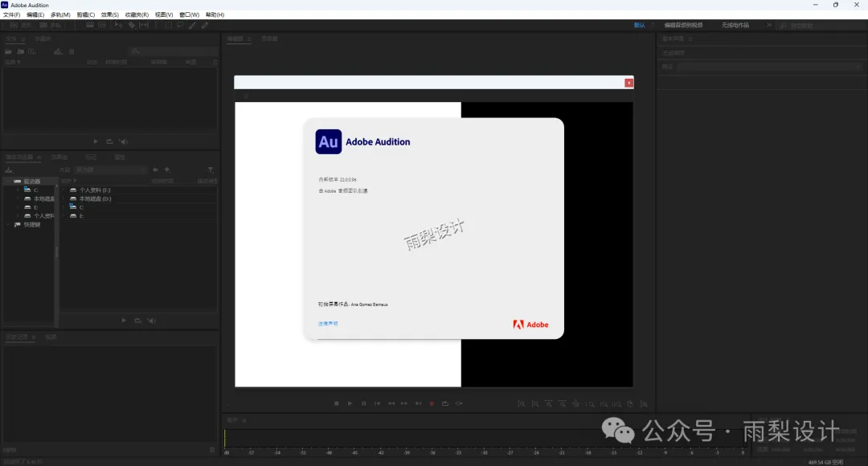
Task: Select the Paintbrush Selection tool
Action: [x=193, y=26]
